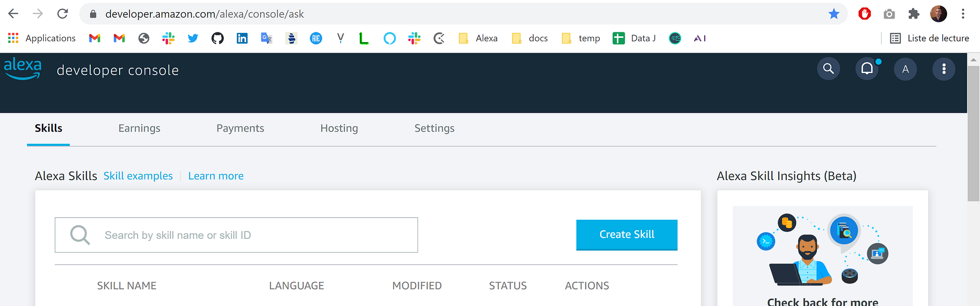The width and height of the screenshot is (980, 306).
Task: Open the Twitter bookmark
Action: 193,38
